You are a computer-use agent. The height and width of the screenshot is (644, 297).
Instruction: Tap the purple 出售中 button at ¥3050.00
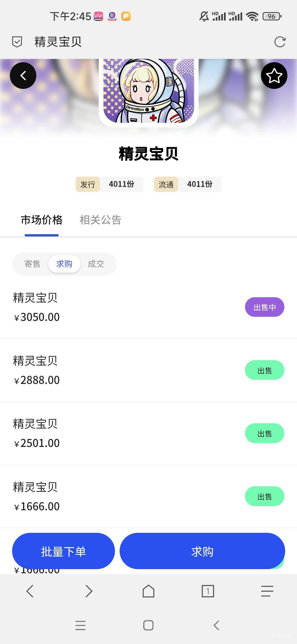(x=265, y=307)
